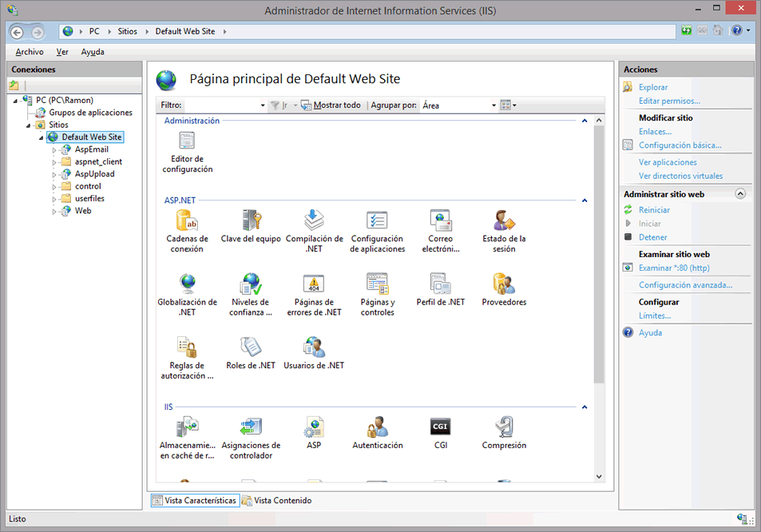
Task: Click Examinar *:80 (http) link
Action: click(x=674, y=268)
